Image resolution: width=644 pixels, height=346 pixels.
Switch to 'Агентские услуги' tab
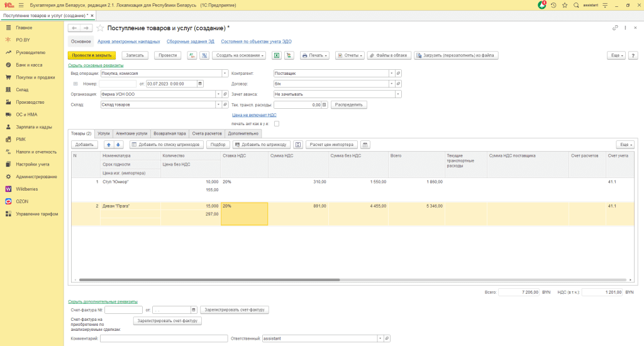131,133
